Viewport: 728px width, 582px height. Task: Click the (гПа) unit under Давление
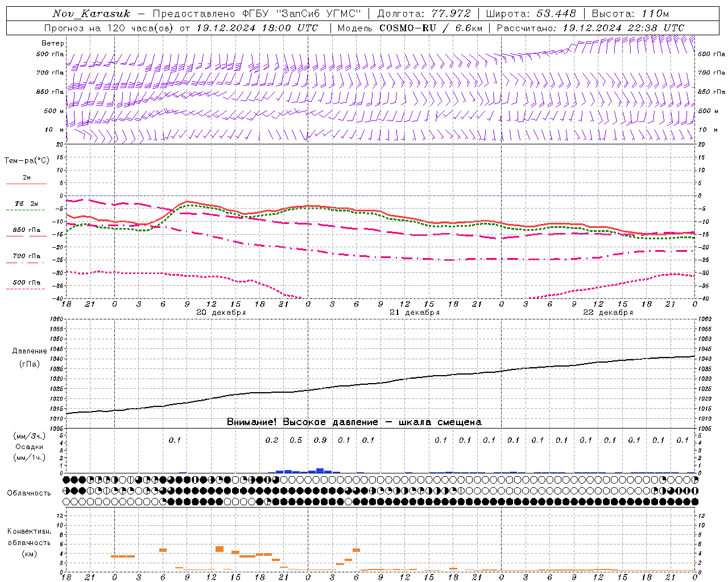point(30,364)
